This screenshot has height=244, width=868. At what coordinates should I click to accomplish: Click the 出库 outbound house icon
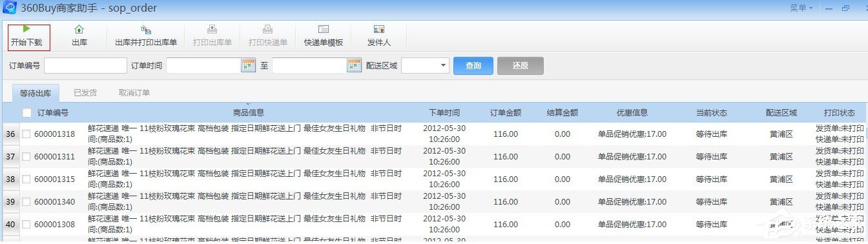[x=79, y=29]
